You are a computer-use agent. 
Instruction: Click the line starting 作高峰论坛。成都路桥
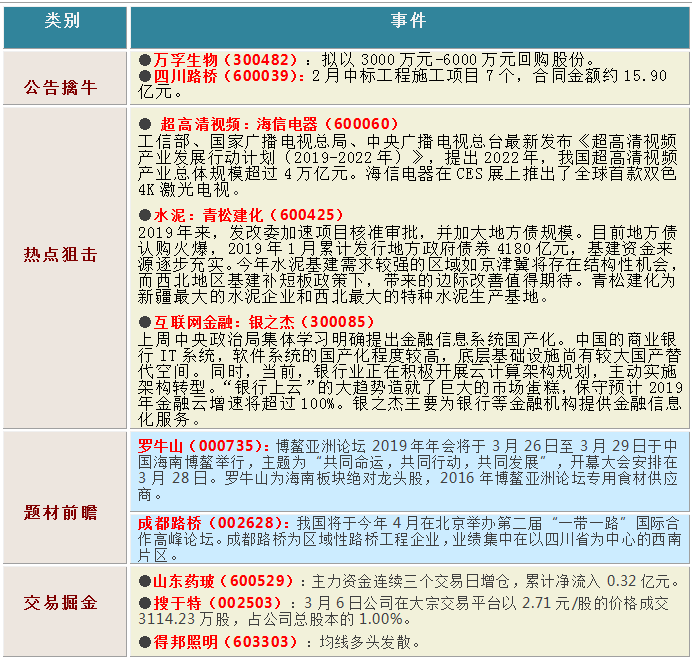(x=410, y=539)
